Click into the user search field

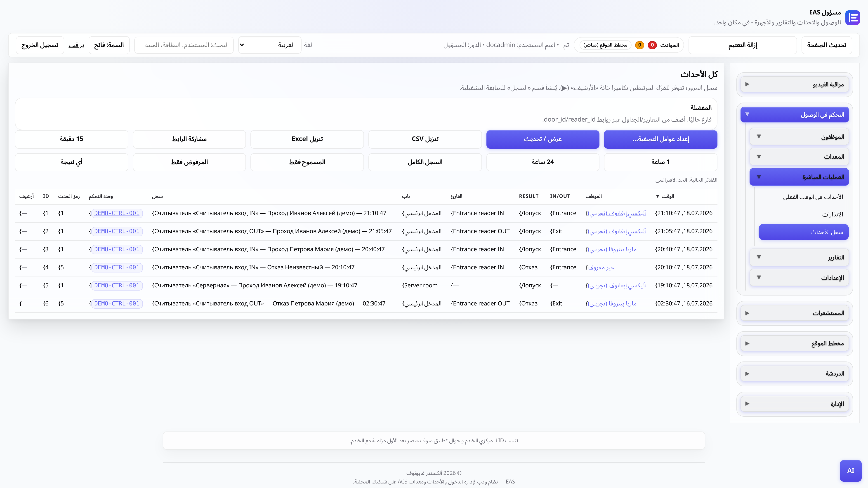pos(184,45)
